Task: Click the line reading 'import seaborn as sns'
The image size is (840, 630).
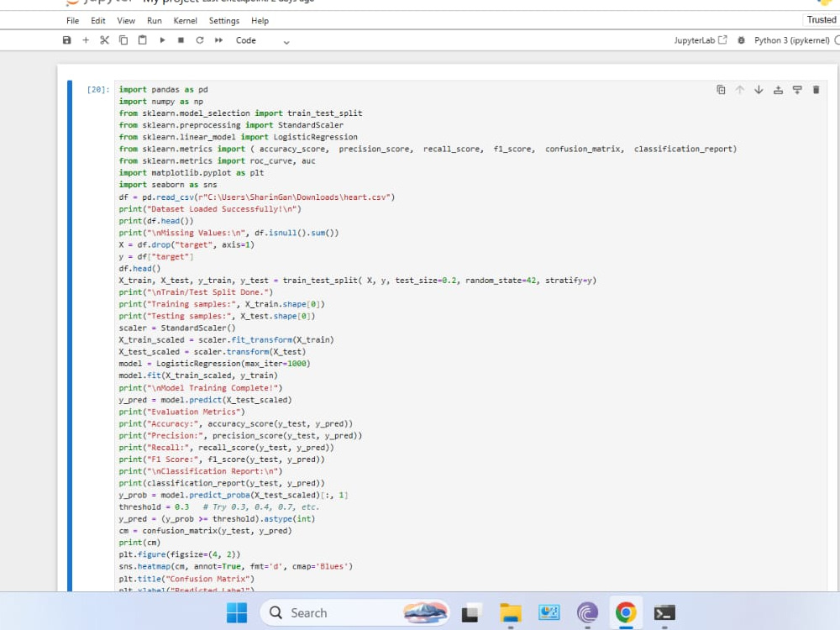Action: 168,185
